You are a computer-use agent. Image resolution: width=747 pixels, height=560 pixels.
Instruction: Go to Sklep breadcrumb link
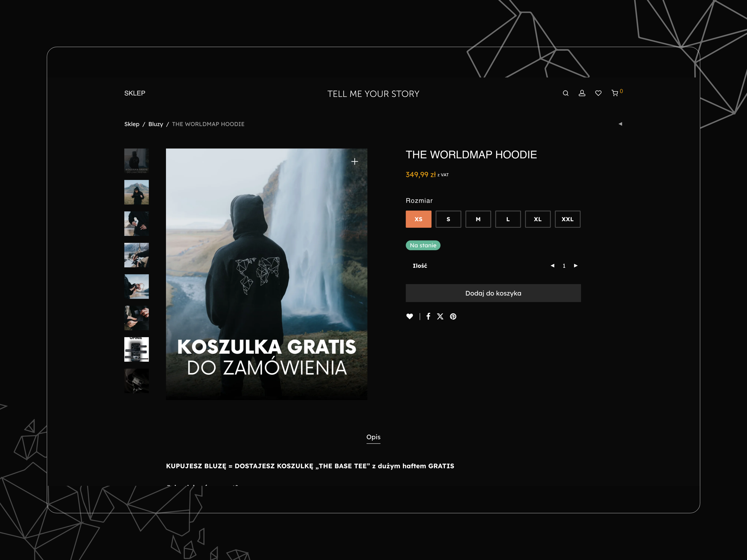132,124
